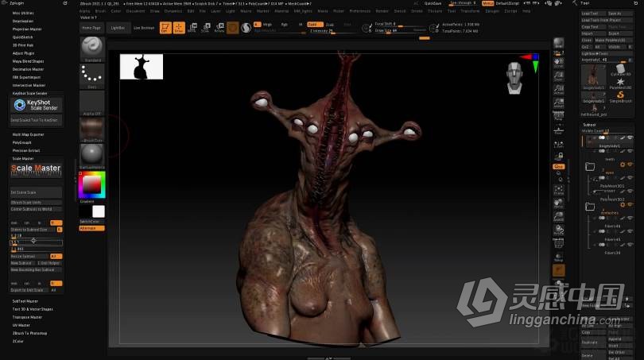This screenshot has height=360, width=644.
Task: Click the Frame view icon
Action: (x=559, y=190)
